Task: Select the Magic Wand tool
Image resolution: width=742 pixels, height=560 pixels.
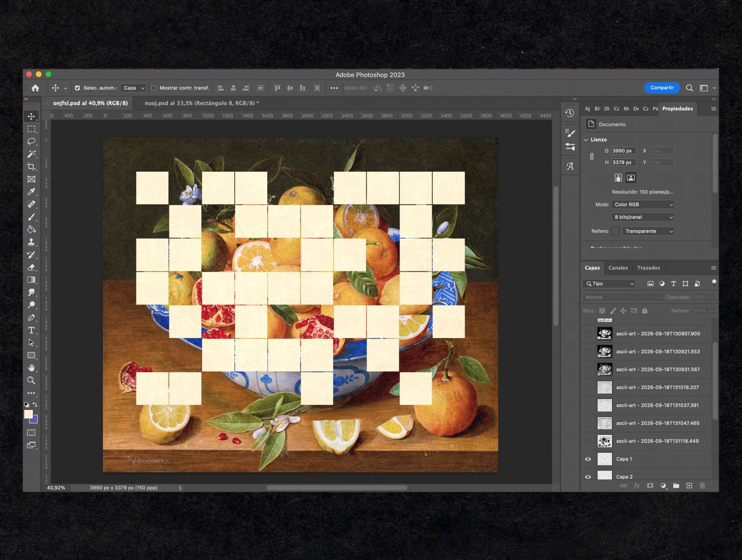Action: (31, 154)
